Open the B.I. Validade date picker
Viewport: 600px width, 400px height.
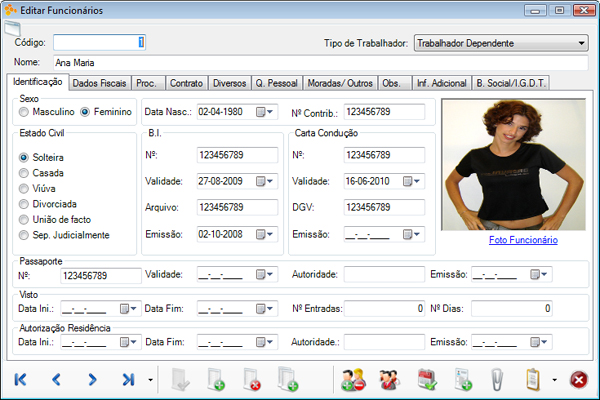tap(264, 181)
